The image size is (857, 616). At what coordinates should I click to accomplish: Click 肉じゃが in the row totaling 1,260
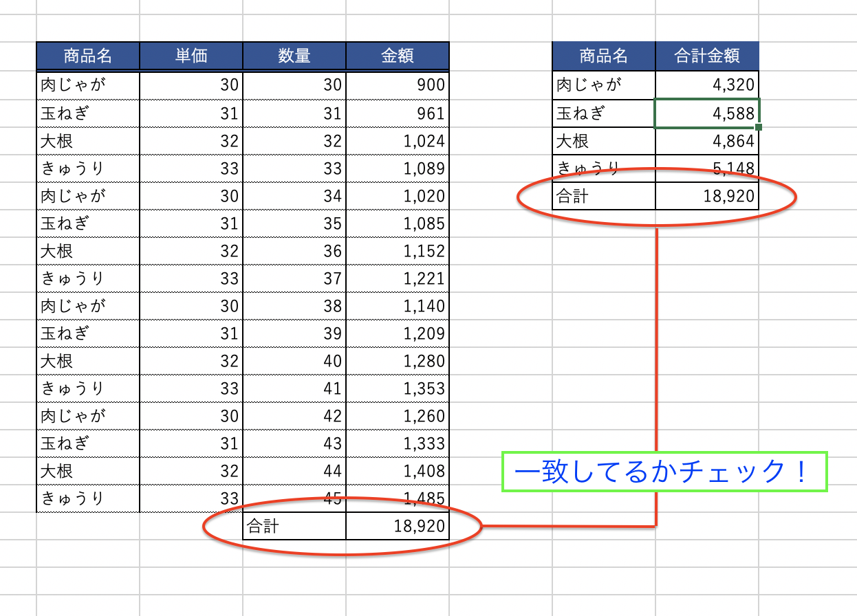88,416
